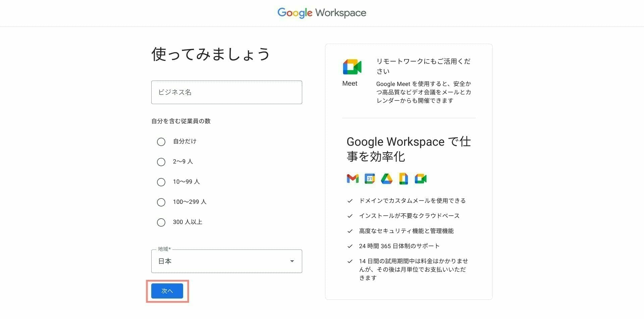The width and height of the screenshot is (644, 319).
Task: Click the Meet label under icon
Action: [x=350, y=83]
